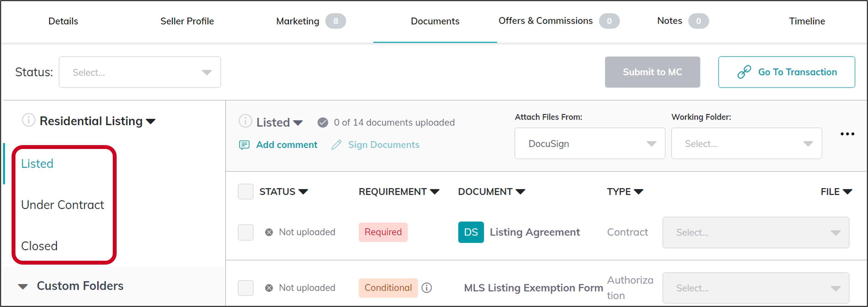This screenshot has width=868, height=307.
Task: Click the Go To Transaction button
Action: click(x=786, y=72)
